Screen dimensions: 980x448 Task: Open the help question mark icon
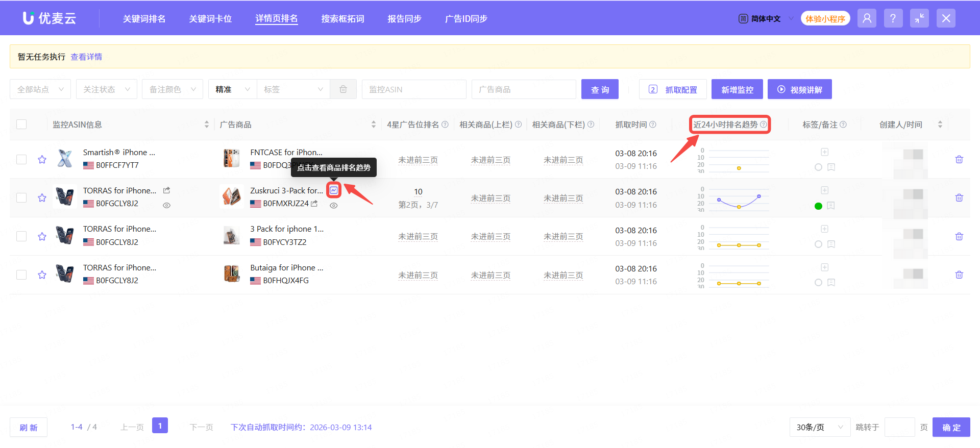[x=893, y=18]
